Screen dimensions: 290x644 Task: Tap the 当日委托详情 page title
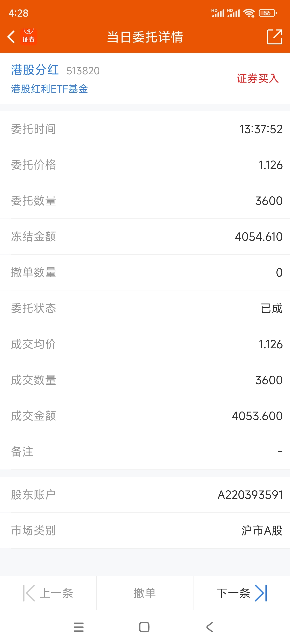pos(145,37)
